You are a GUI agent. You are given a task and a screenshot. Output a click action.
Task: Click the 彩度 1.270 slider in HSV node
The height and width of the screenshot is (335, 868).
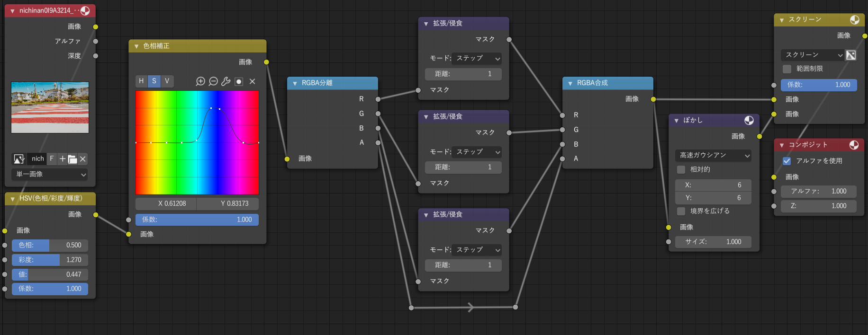click(x=50, y=260)
